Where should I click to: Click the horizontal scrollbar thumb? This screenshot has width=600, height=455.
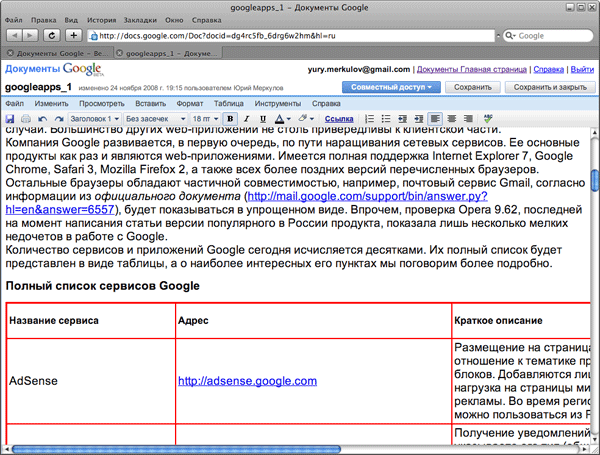(176, 449)
